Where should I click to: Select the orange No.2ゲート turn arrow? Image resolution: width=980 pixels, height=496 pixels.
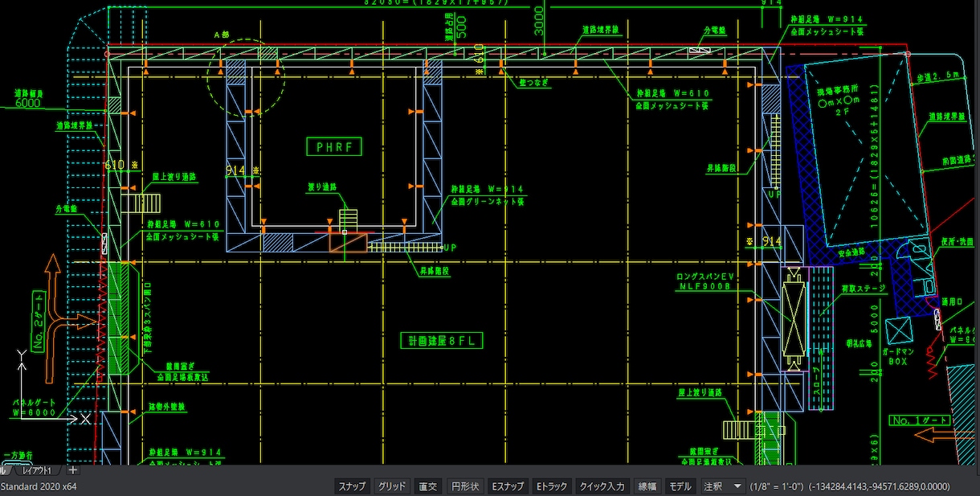coord(65,304)
